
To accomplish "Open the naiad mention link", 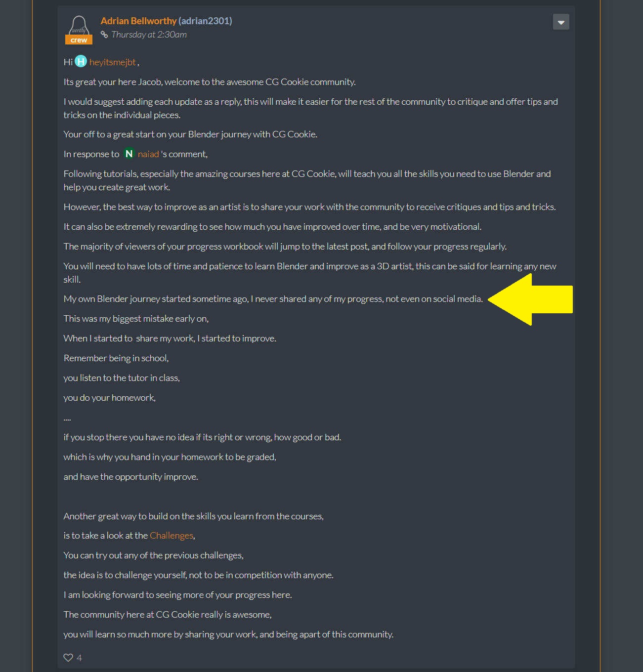I will click(x=148, y=154).
